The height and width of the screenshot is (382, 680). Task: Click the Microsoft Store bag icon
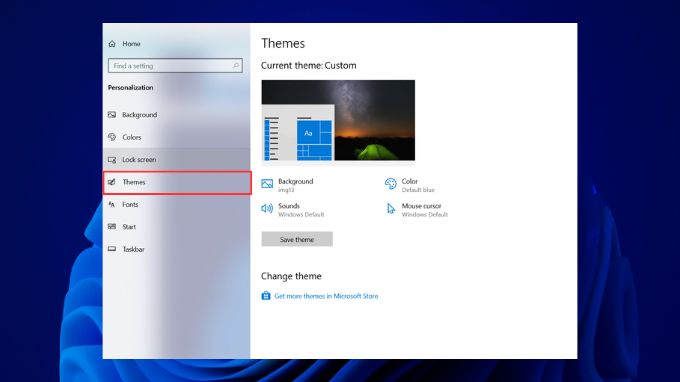pyautogui.click(x=266, y=296)
